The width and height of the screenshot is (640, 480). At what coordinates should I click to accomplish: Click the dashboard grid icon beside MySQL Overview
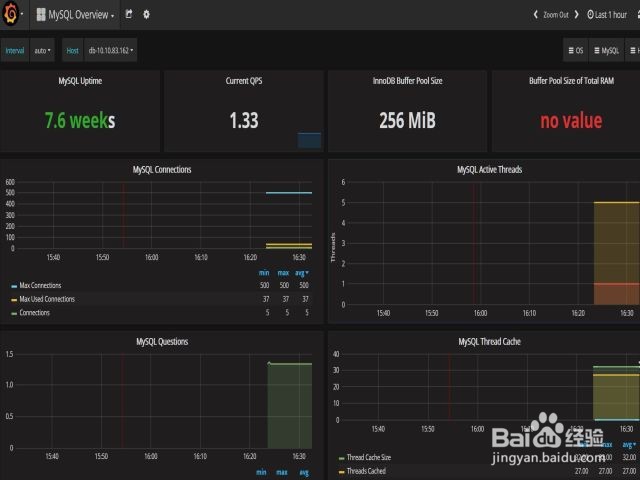coord(41,15)
